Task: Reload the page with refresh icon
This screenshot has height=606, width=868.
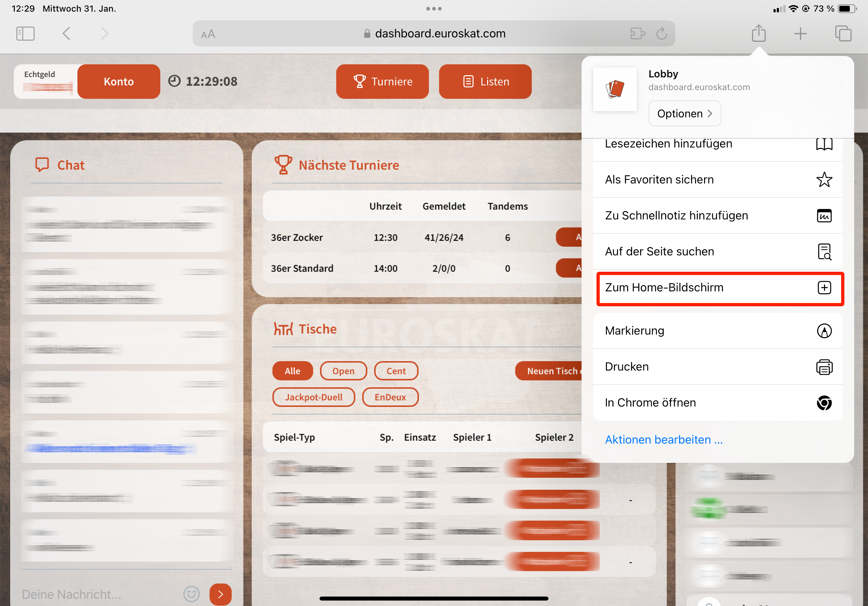Action: click(661, 34)
